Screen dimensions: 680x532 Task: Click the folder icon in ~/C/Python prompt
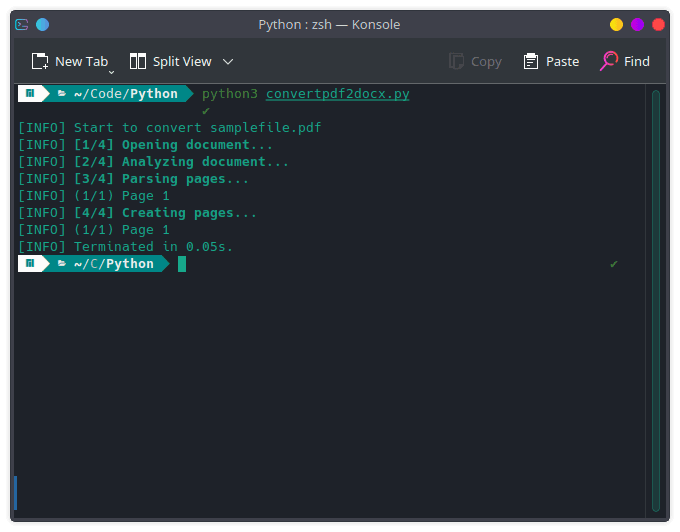point(62,263)
